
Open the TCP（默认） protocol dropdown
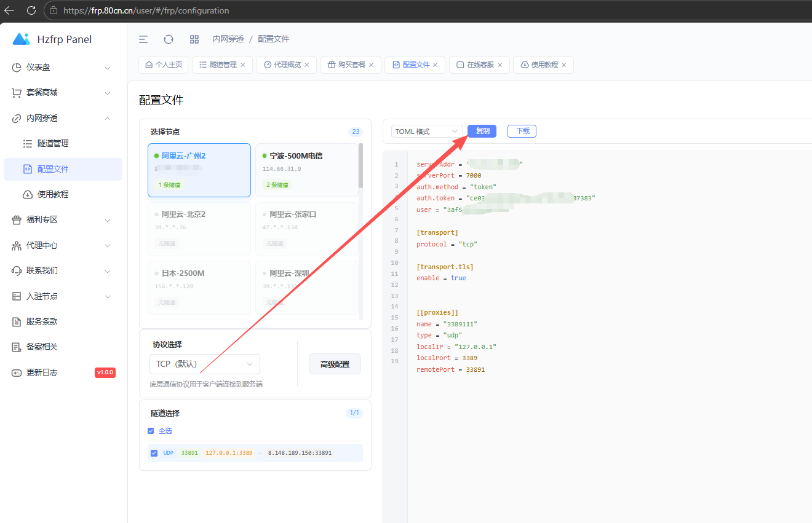pos(205,364)
